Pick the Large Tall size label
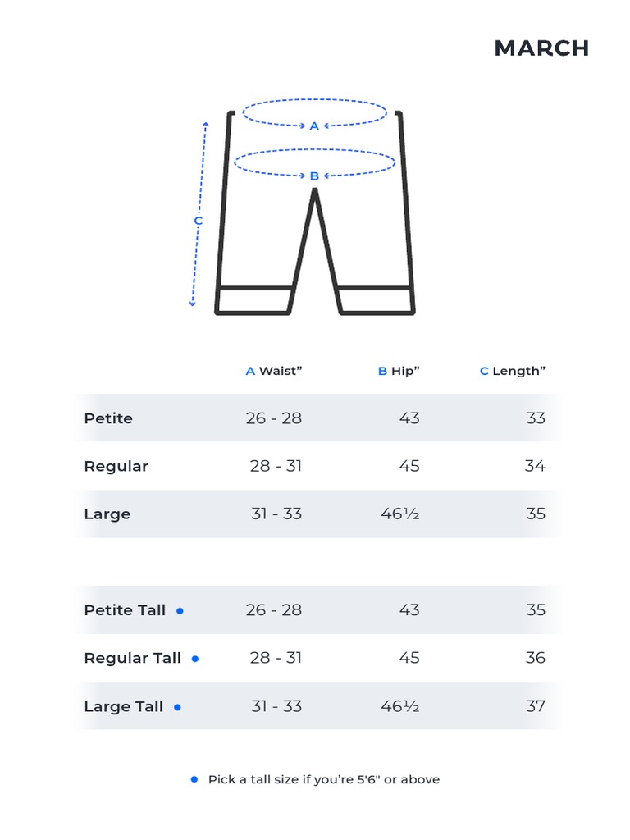 point(123,706)
